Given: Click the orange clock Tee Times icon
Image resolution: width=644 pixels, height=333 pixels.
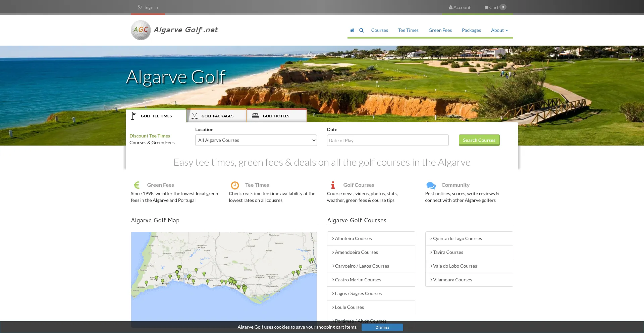Looking at the screenshot, I should pos(235,185).
